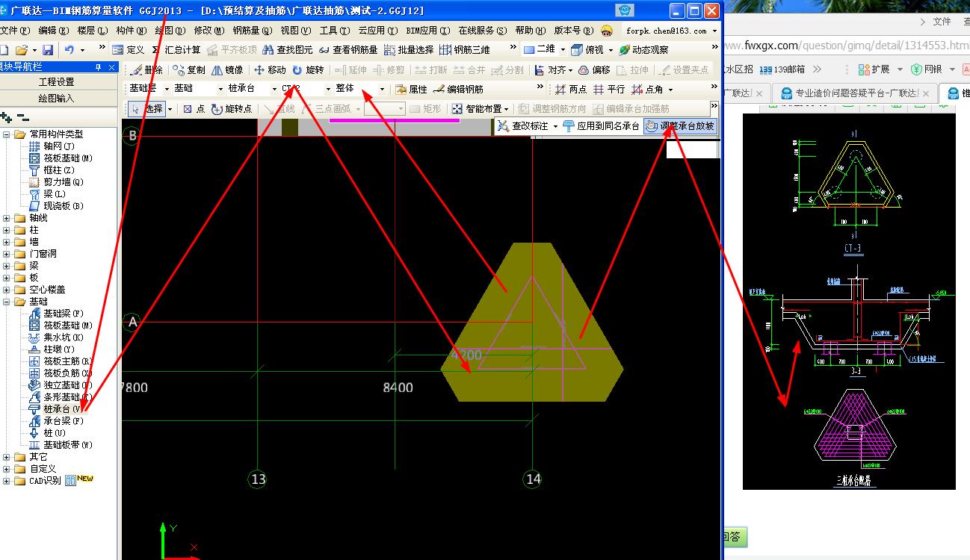Open 查看钢筋量 view rebar quantity
This screenshot has height=560, width=970.
348,50
